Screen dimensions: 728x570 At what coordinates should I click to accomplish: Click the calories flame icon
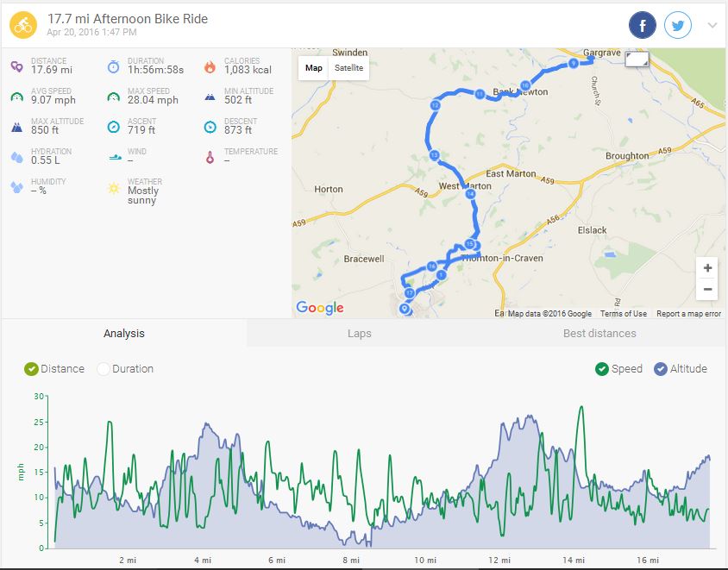[210, 66]
